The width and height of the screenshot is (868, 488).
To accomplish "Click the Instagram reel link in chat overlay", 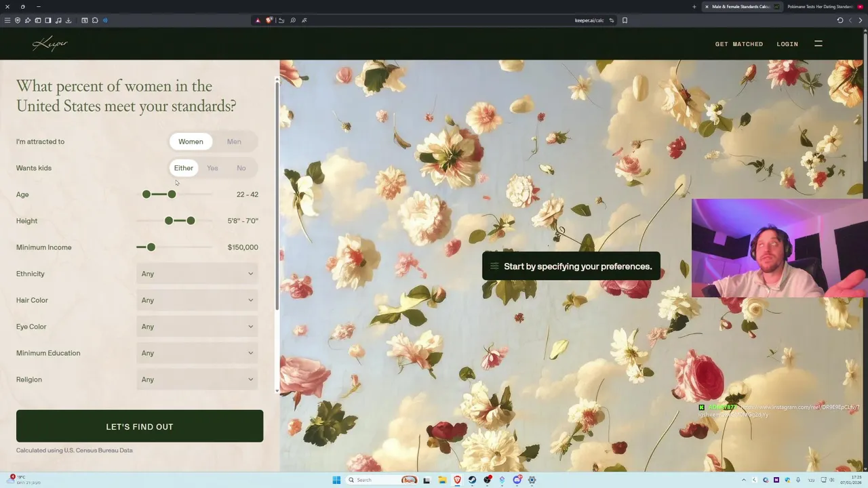I will (x=780, y=411).
